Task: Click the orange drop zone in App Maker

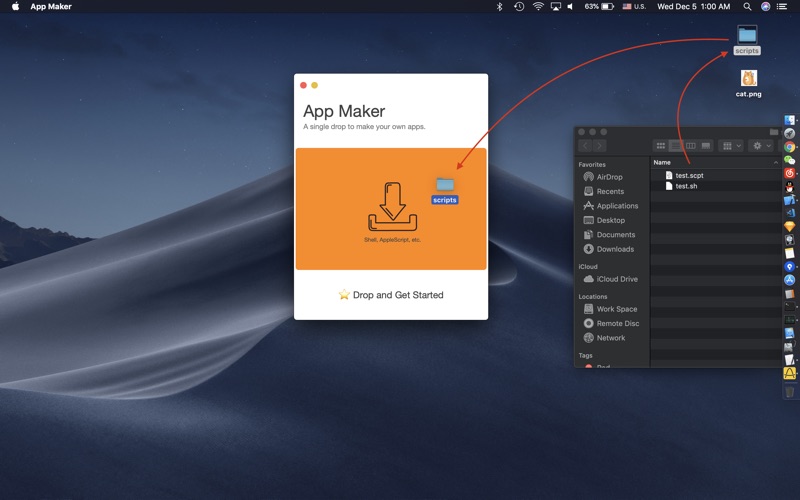Action: [391, 209]
